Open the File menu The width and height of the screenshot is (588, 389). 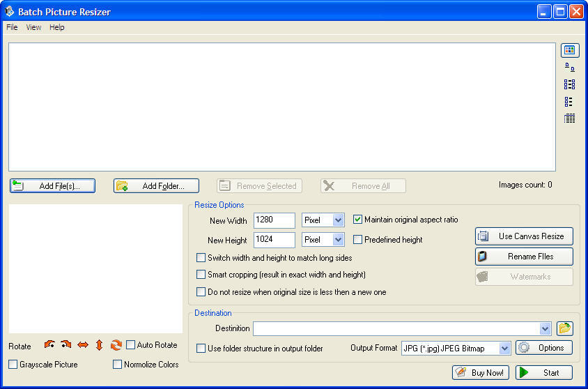click(12, 27)
